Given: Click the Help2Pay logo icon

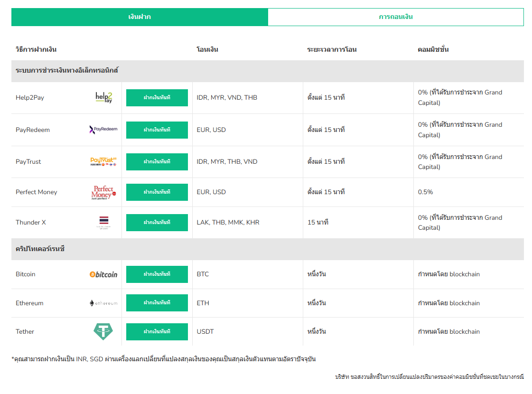Looking at the screenshot, I should tap(103, 98).
